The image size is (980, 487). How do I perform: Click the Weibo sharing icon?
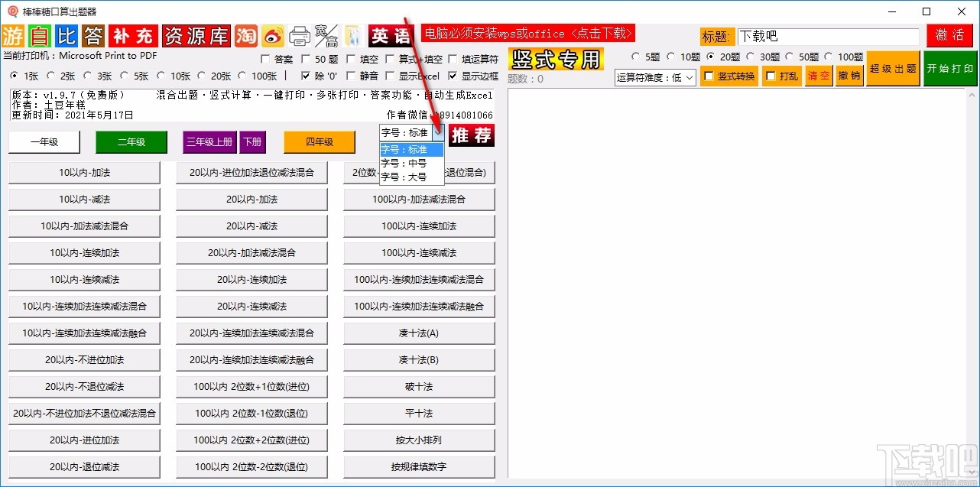tap(273, 35)
